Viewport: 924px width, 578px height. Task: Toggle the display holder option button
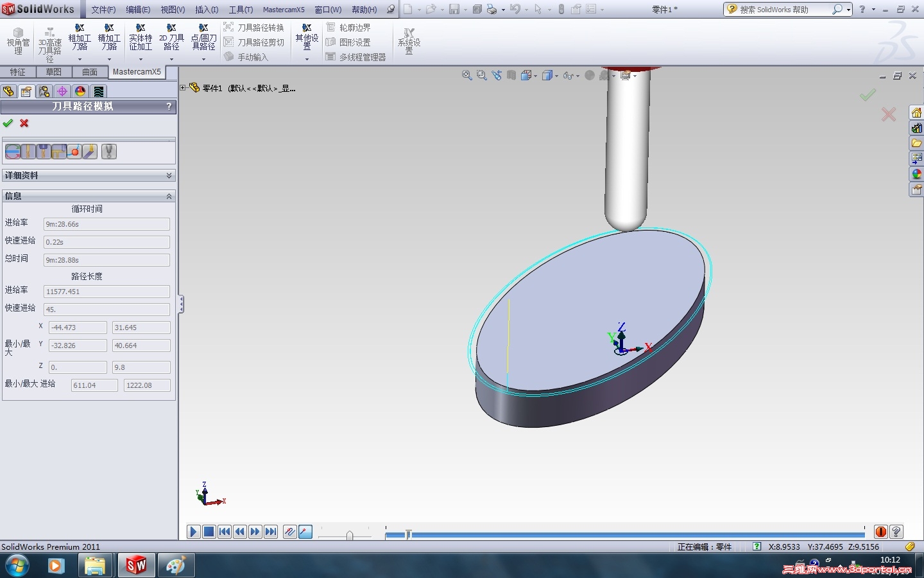pyautogui.click(x=44, y=152)
